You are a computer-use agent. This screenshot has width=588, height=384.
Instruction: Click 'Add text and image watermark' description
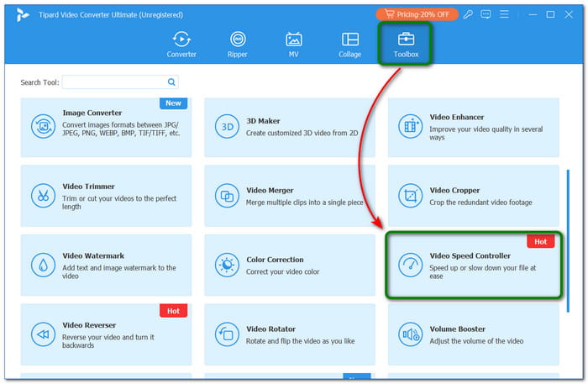[119, 271]
